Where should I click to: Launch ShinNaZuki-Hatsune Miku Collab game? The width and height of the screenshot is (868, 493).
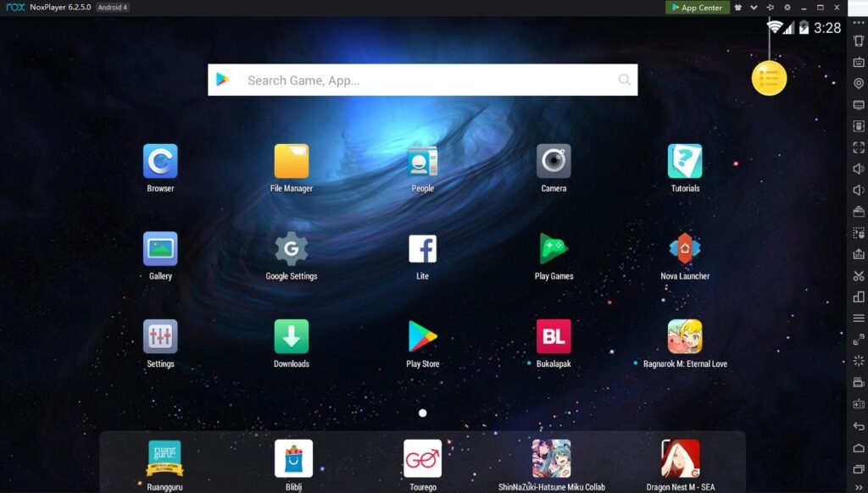pyautogui.click(x=551, y=459)
